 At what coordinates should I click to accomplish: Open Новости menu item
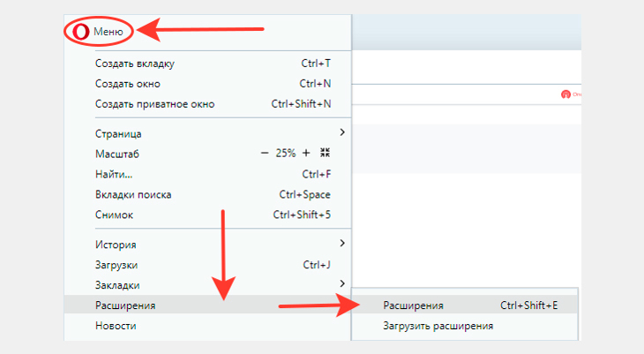(208, 326)
